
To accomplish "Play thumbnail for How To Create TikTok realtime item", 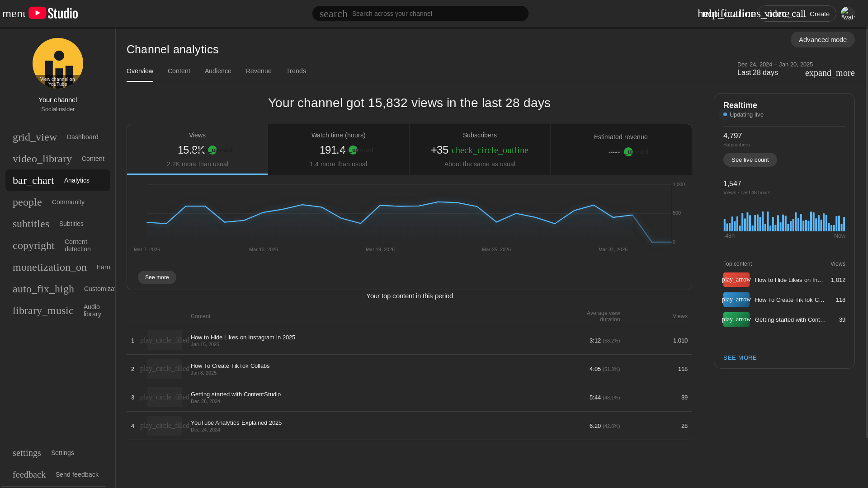I will [x=736, y=300].
